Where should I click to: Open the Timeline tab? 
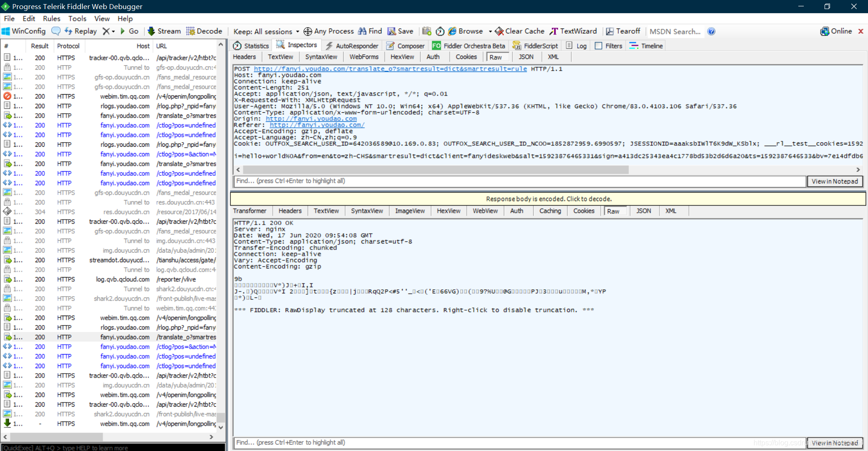tap(646, 46)
